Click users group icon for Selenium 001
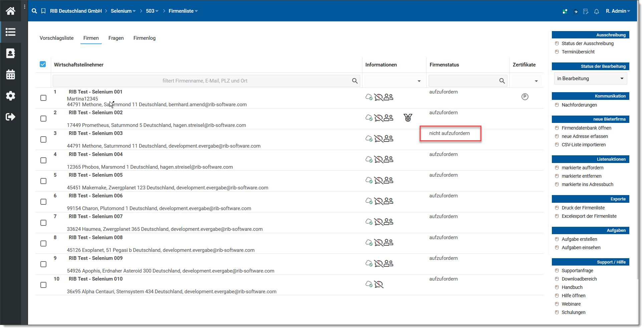This screenshot has width=644, height=330. 389,97
